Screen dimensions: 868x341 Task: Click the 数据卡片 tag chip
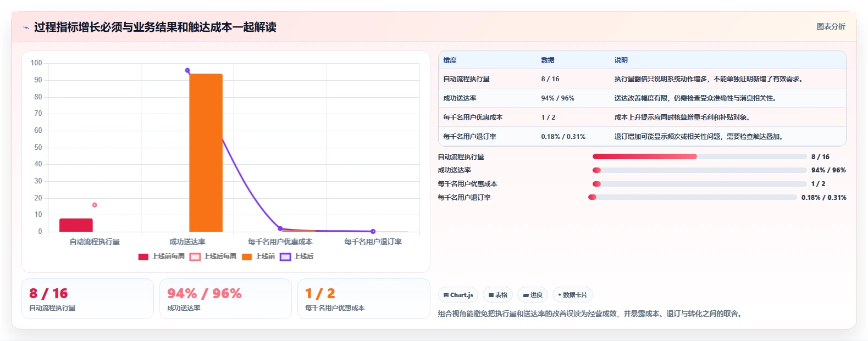tap(572, 295)
